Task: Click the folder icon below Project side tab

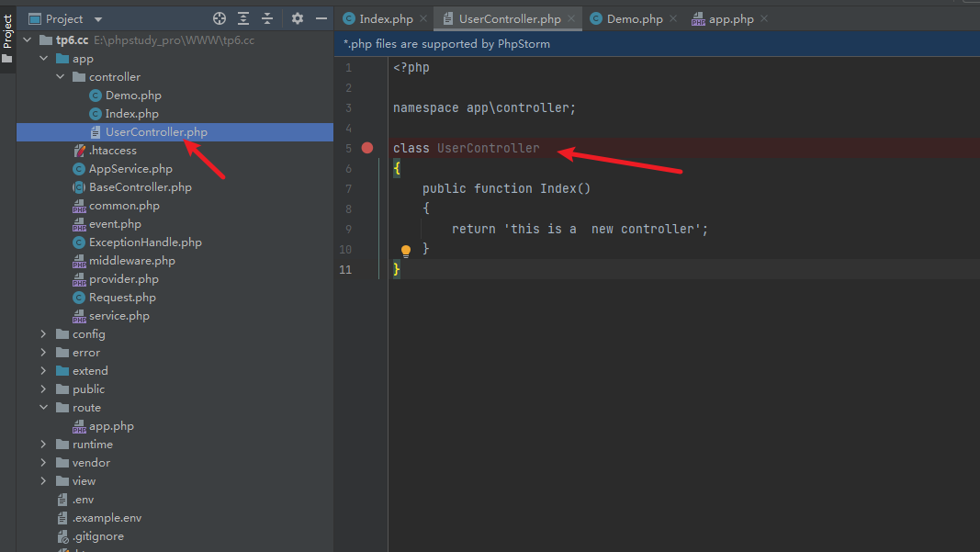Action: (7, 59)
